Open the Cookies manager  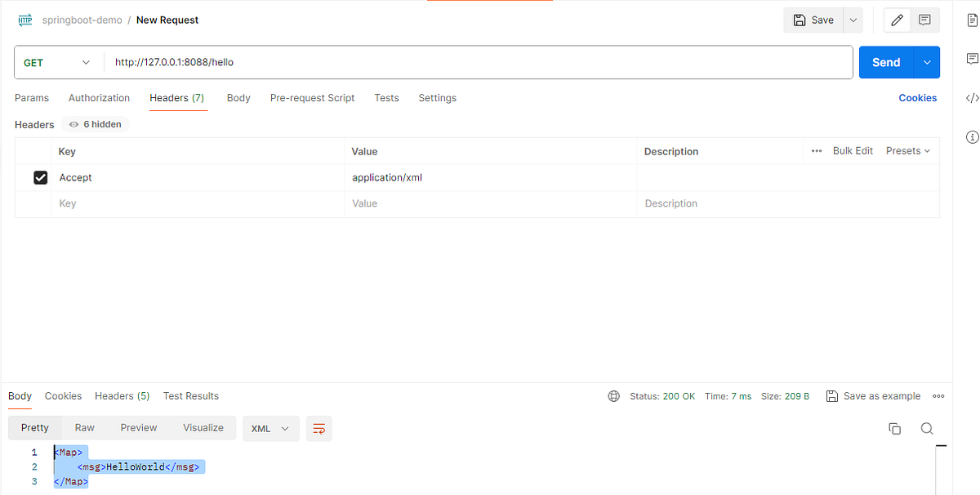tap(917, 97)
